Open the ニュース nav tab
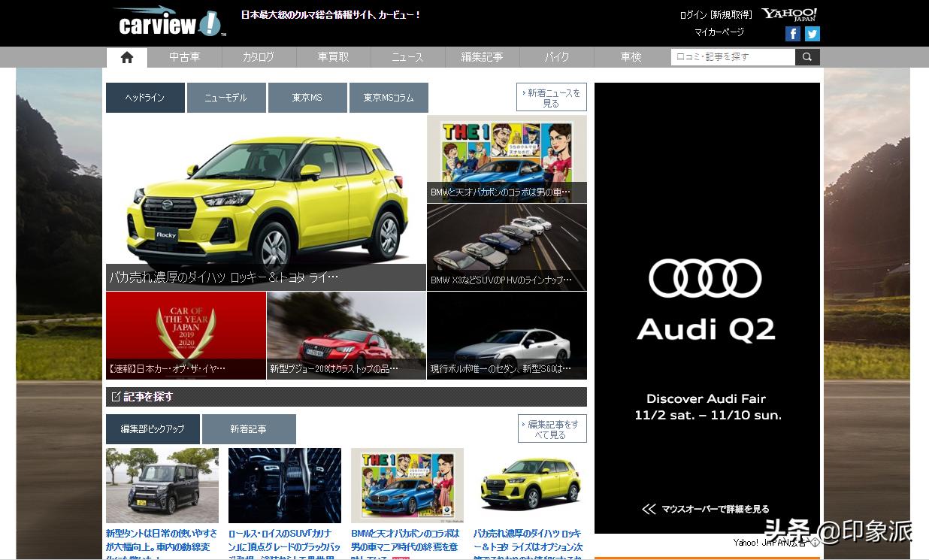This screenshot has height=560, width=929. pyautogui.click(x=407, y=57)
